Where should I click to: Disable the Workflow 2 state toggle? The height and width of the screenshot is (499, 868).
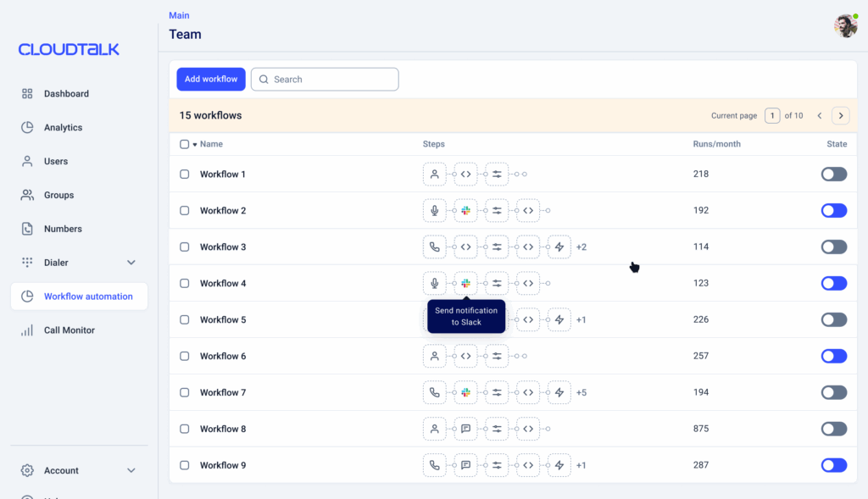[x=833, y=211]
